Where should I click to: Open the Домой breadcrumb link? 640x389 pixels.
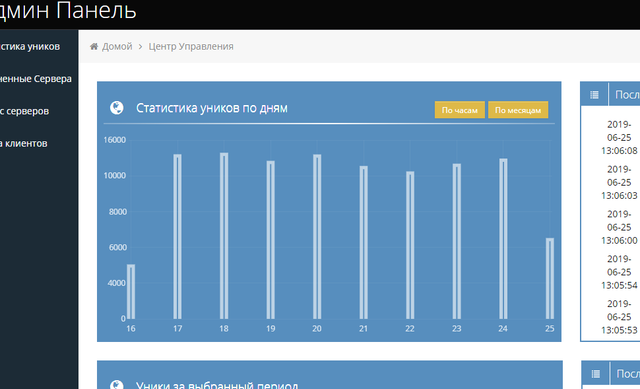point(117,47)
